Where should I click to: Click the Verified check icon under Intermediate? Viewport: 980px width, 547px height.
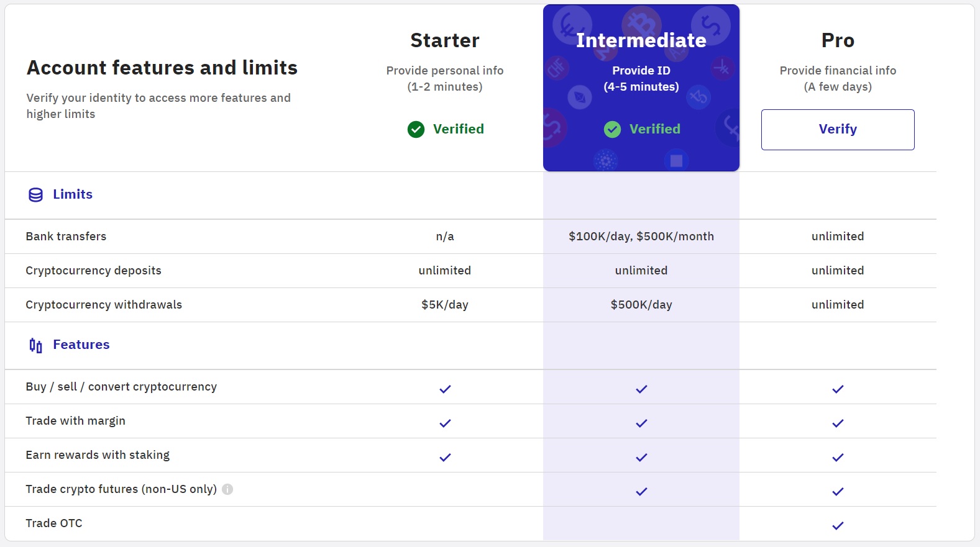[x=612, y=129]
